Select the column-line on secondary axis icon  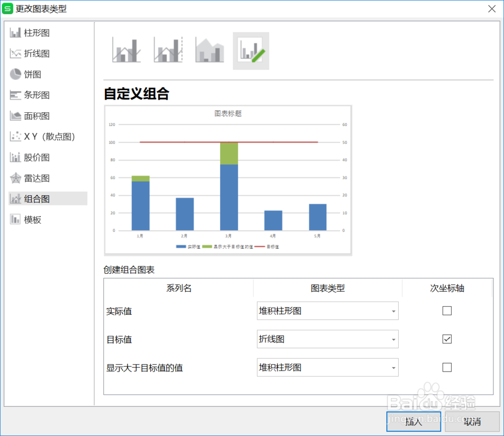tap(168, 50)
